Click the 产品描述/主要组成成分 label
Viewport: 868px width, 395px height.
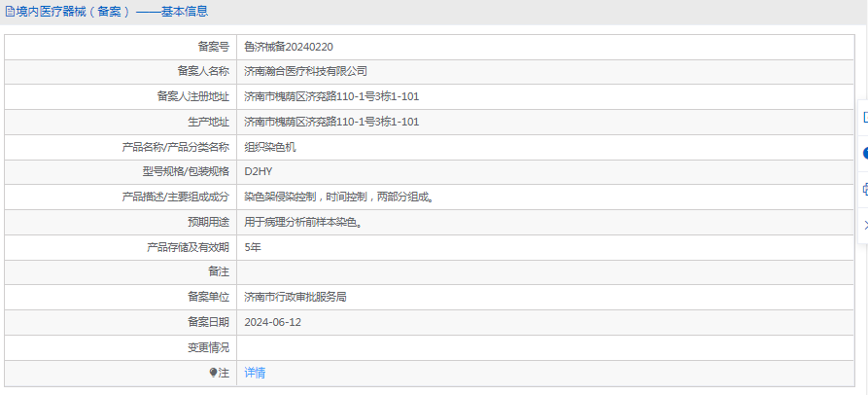click(175, 197)
